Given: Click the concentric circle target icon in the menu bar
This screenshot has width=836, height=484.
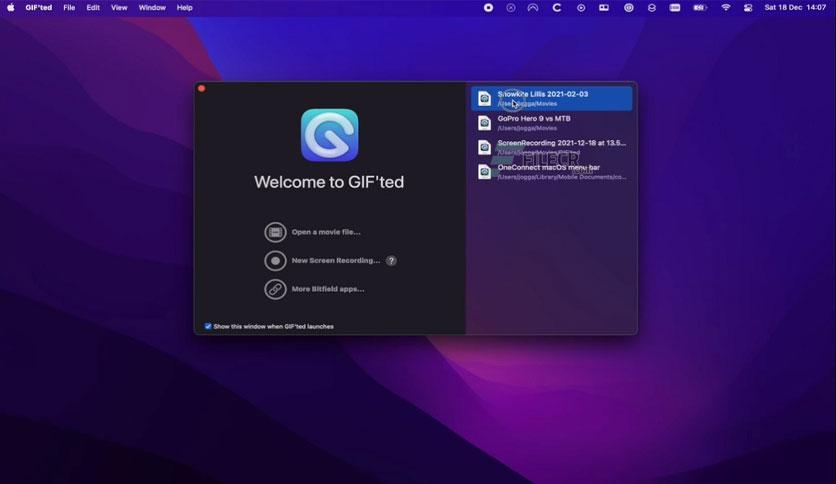Looking at the screenshot, I should point(629,7).
